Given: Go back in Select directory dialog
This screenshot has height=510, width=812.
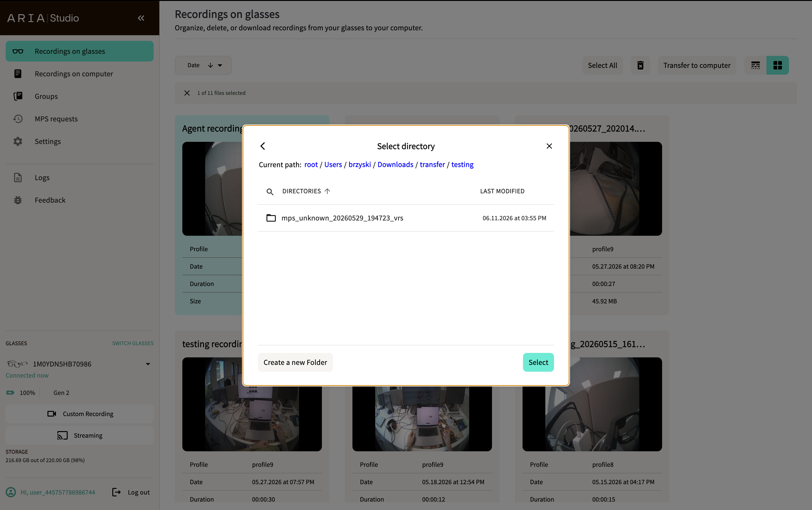Looking at the screenshot, I should 263,146.
